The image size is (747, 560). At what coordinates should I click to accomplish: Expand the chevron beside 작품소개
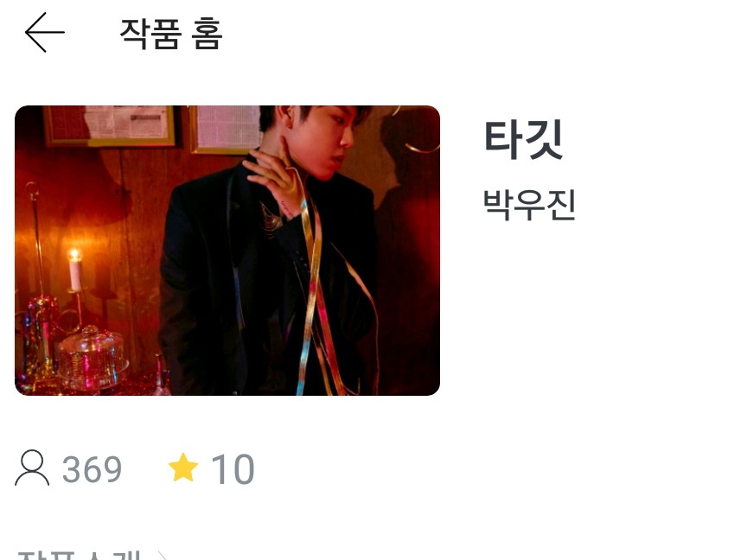162,555
